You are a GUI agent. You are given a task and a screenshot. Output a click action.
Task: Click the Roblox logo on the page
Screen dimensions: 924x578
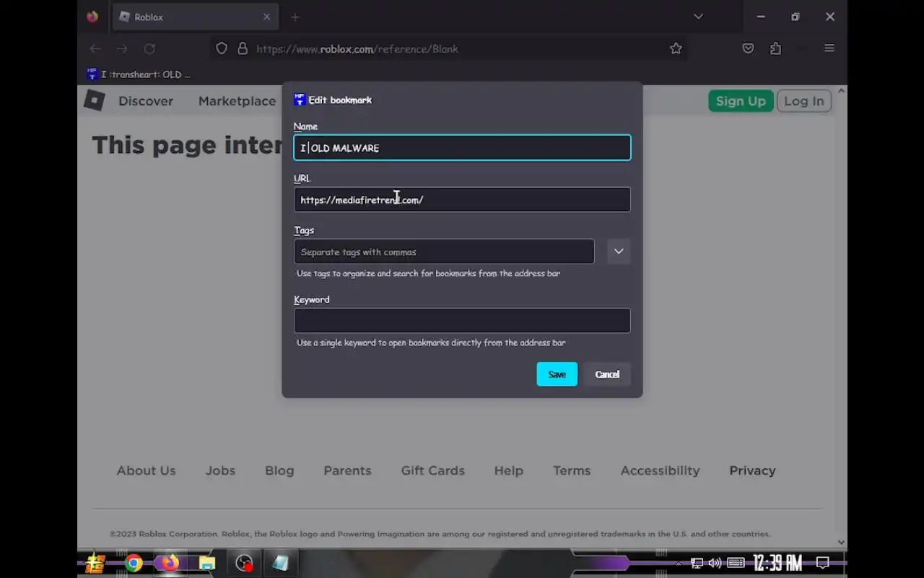[95, 100]
